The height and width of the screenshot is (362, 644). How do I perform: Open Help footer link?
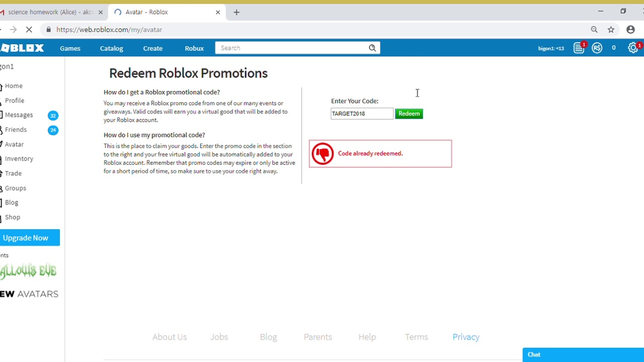(x=367, y=337)
